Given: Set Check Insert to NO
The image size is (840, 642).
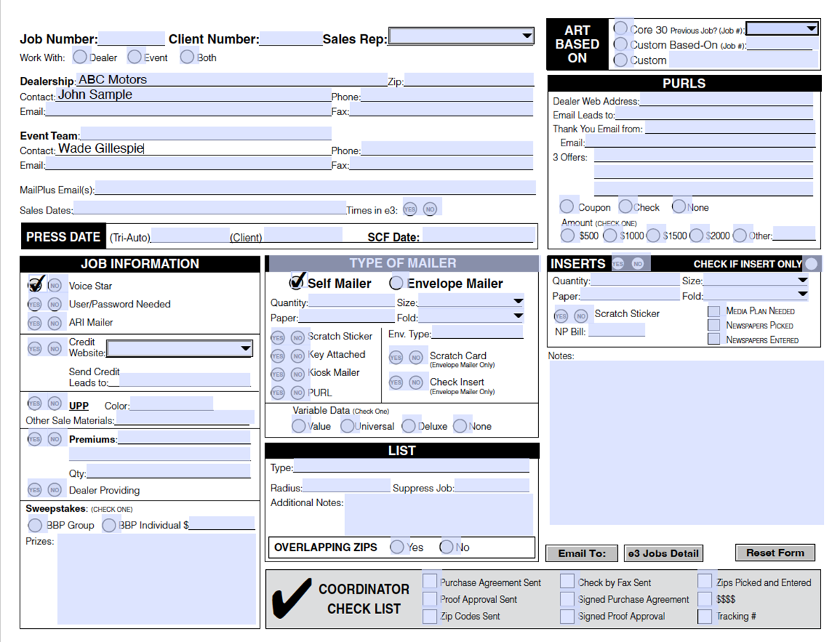Looking at the screenshot, I should point(416,383).
